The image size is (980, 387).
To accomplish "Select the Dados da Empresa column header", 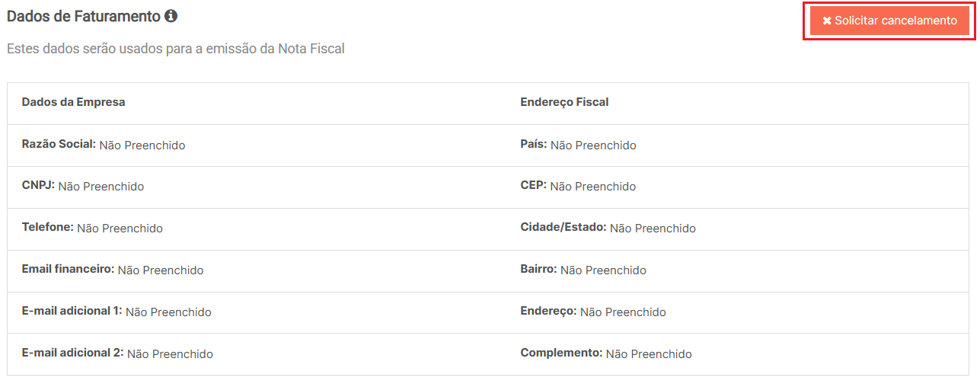I will (x=73, y=102).
